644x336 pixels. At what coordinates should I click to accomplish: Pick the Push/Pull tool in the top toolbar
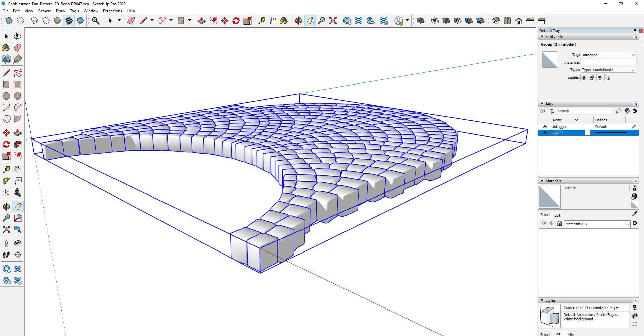click(201, 21)
